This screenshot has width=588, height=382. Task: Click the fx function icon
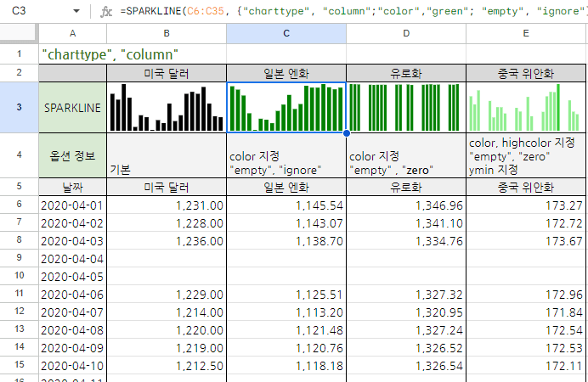pos(106,12)
